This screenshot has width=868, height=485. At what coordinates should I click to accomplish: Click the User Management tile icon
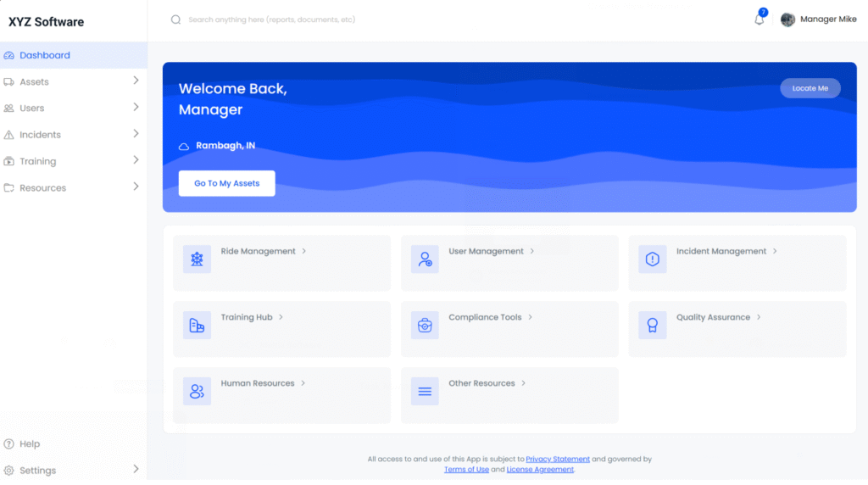(425, 259)
